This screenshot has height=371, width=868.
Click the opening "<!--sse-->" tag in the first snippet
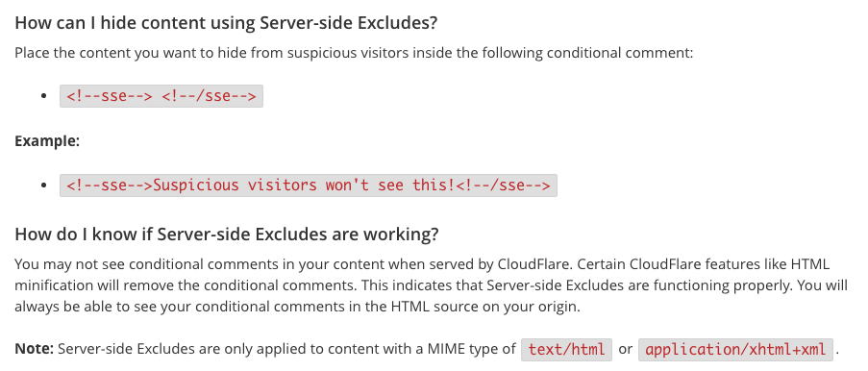click(x=109, y=96)
